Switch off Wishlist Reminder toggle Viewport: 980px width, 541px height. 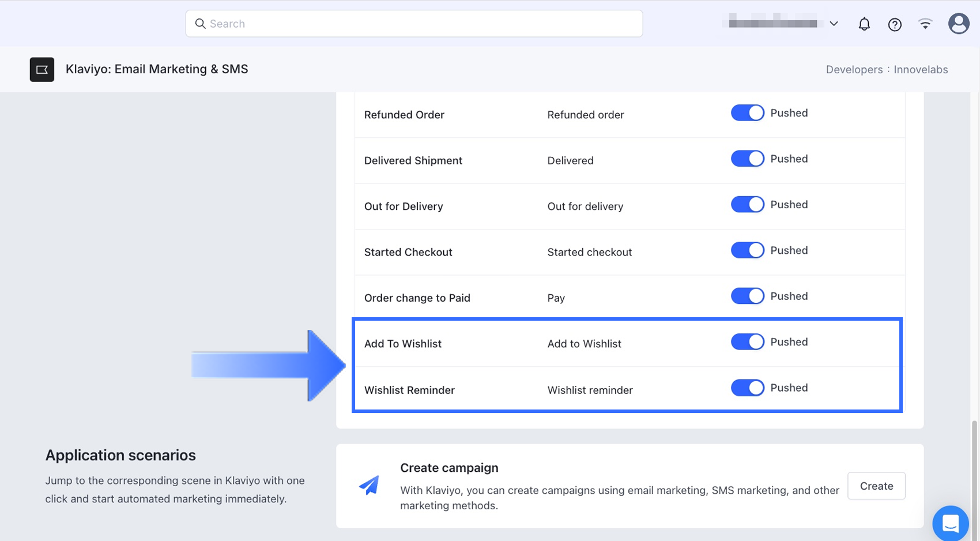(x=747, y=388)
